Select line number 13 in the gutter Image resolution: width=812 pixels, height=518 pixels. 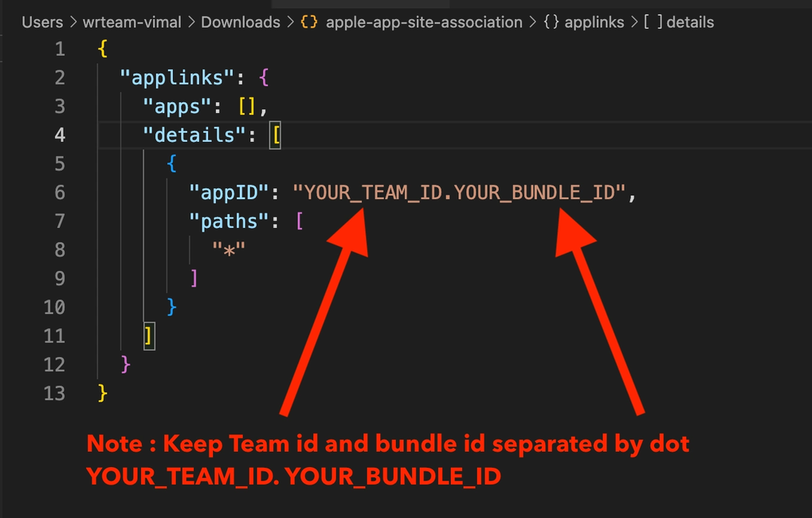[x=55, y=393]
